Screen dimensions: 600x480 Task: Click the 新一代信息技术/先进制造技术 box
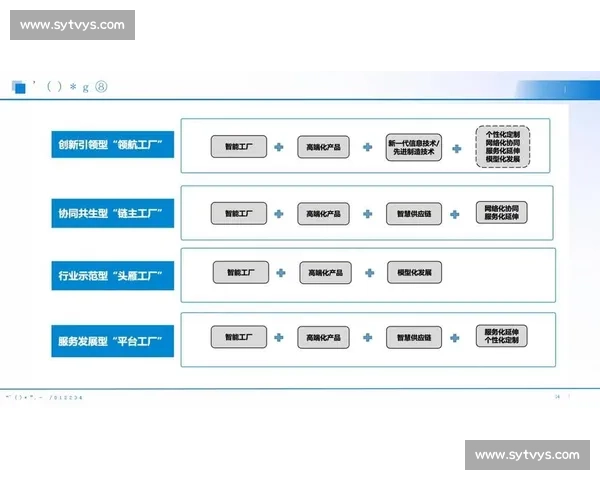tap(414, 148)
